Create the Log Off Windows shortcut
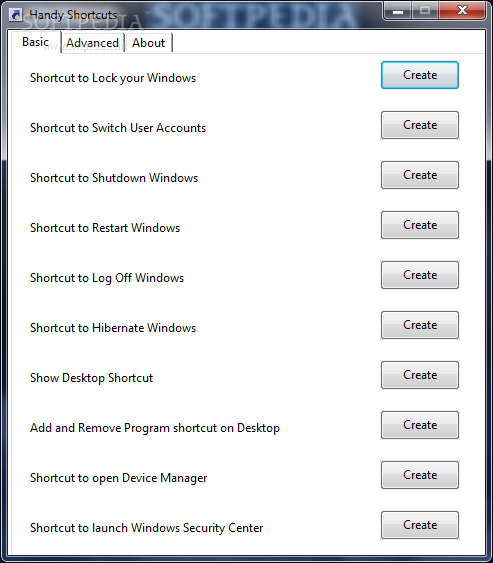The height and width of the screenshot is (563, 493). click(420, 275)
